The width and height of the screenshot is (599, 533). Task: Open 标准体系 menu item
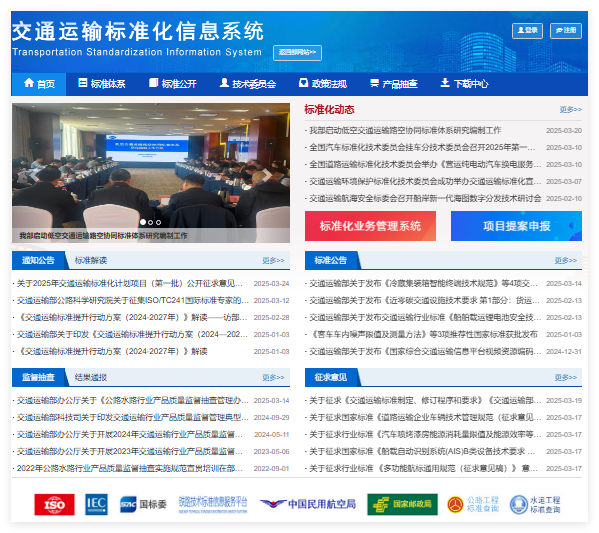[102, 84]
